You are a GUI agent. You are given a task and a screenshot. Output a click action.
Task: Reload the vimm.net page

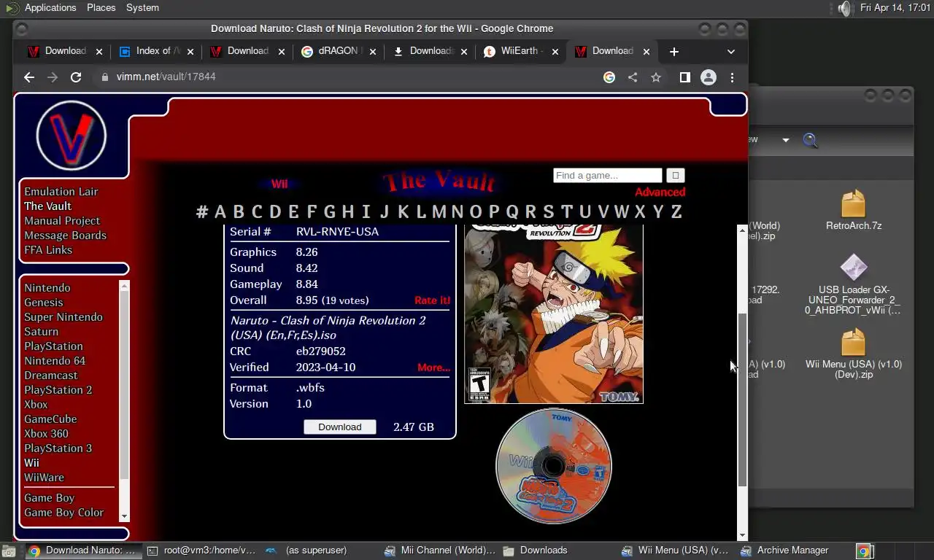[x=75, y=77]
